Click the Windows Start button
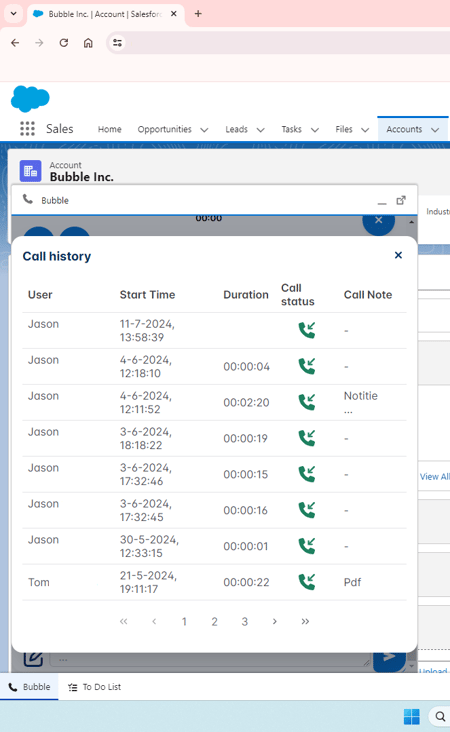This screenshot has height=732, width=450. (x=412, y=716)
